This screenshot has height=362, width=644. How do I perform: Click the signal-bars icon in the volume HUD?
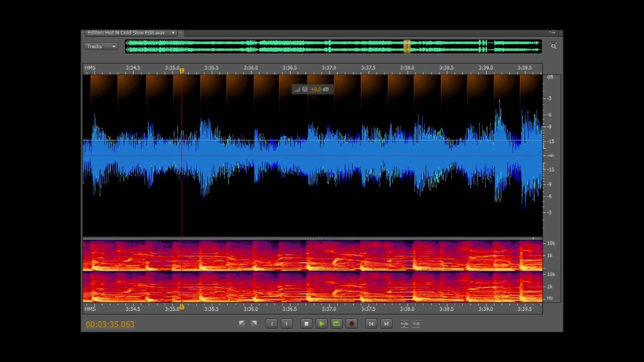pos(297,89)
